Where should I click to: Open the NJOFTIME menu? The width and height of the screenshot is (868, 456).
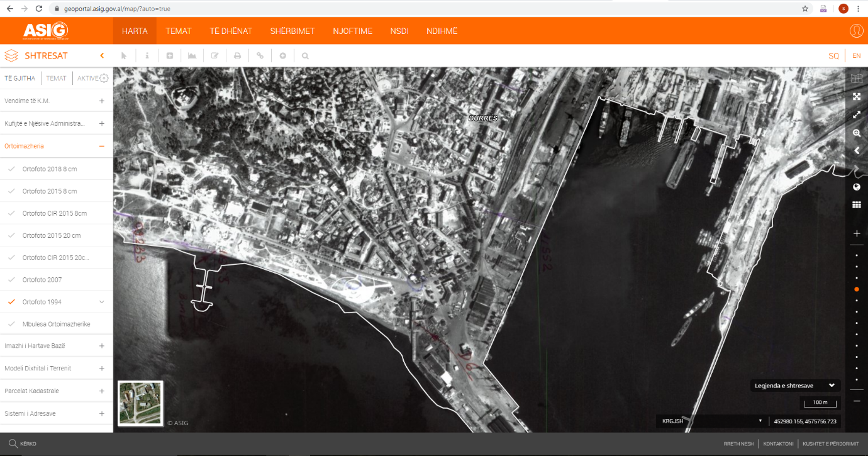click(x=353, y=31)
